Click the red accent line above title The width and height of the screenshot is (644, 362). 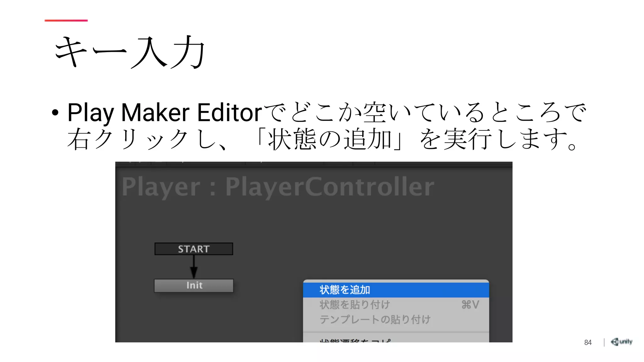tap(66, 20)
